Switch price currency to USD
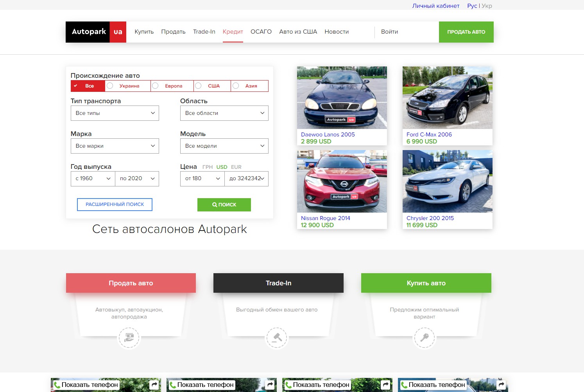 (222, 167)
